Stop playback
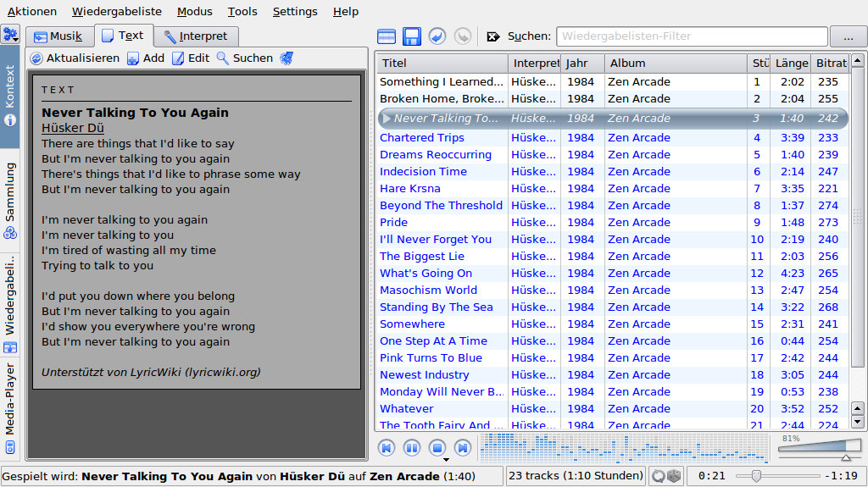Screen dimensions: 868x487 (437, 447)
